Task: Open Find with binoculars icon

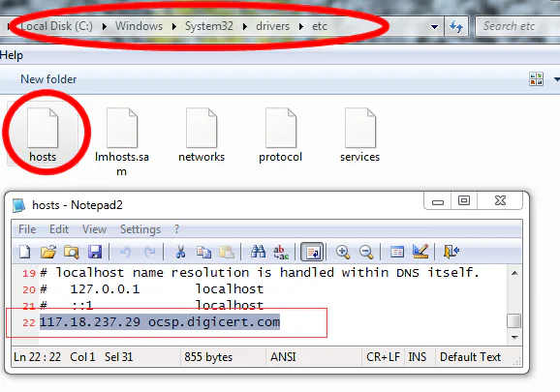Action: point(258,252)
